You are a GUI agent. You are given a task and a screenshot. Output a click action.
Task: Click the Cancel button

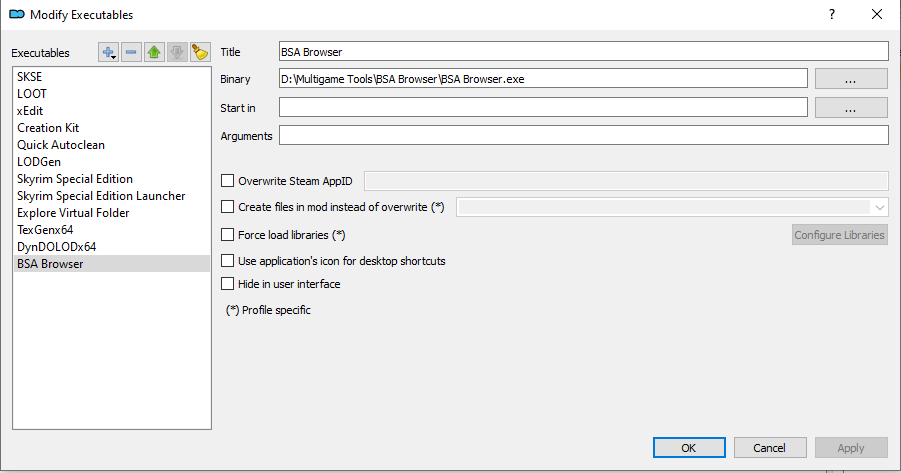pos(769,448)
